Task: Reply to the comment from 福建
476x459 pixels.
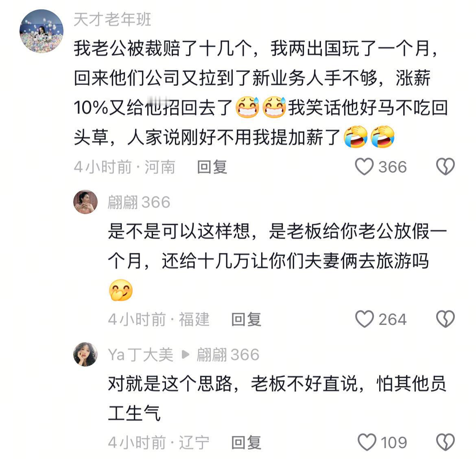Action: pos(246,320)
